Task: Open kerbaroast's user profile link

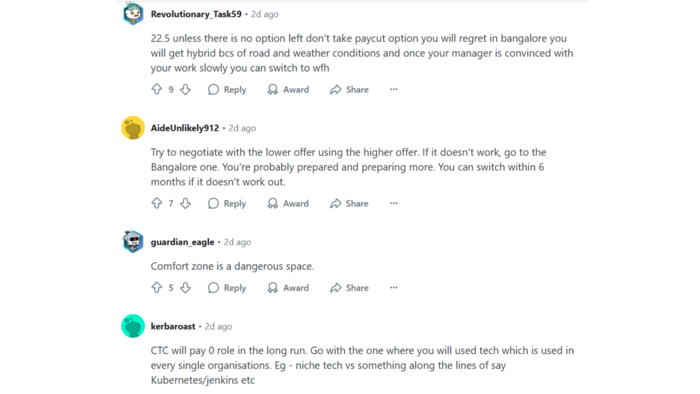Action: [x=173, y=326]
